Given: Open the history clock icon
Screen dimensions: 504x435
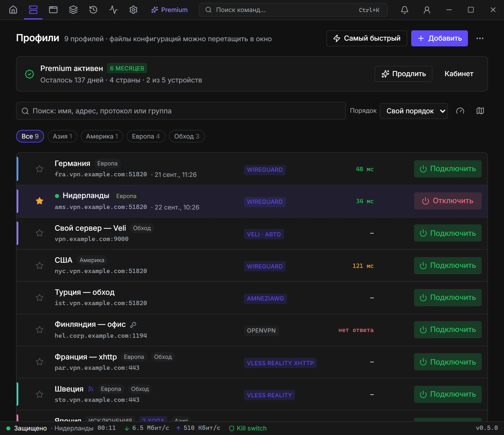Looking at the screenshot, I should (x=93, y=10).
